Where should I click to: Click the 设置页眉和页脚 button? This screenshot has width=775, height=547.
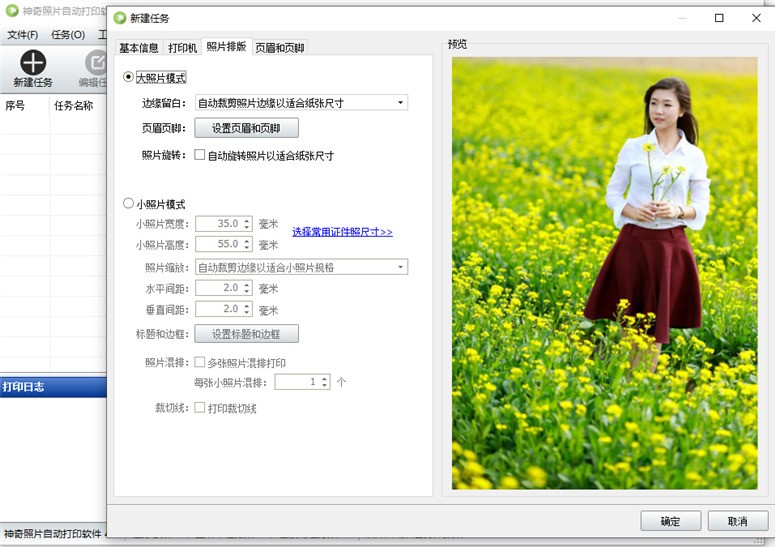(246, 128)
